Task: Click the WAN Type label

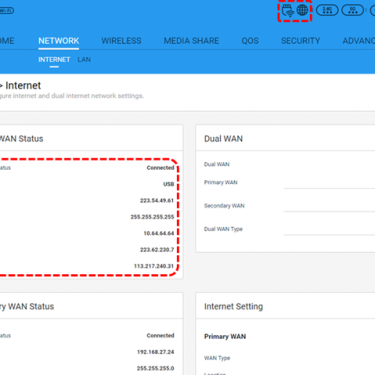Action: coord(217,358)
